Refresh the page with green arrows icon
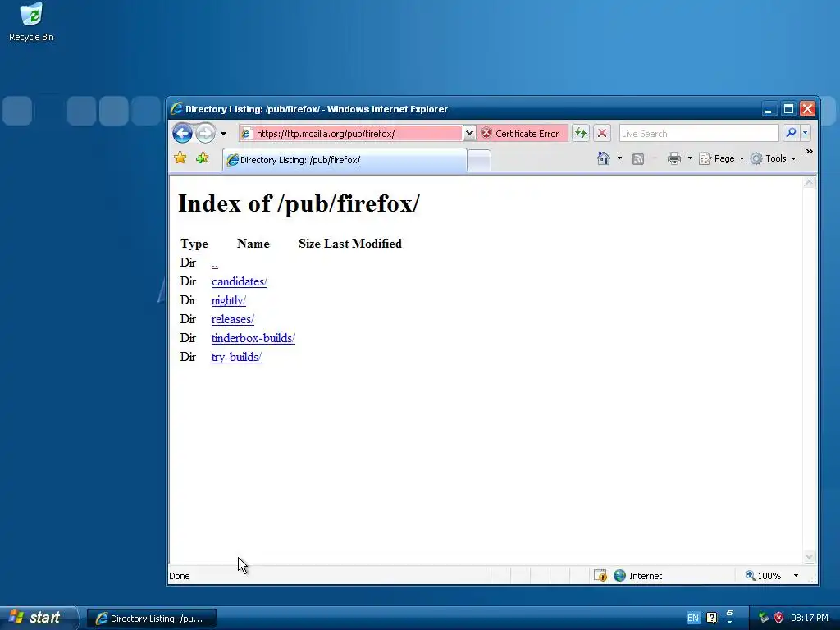 580,133
